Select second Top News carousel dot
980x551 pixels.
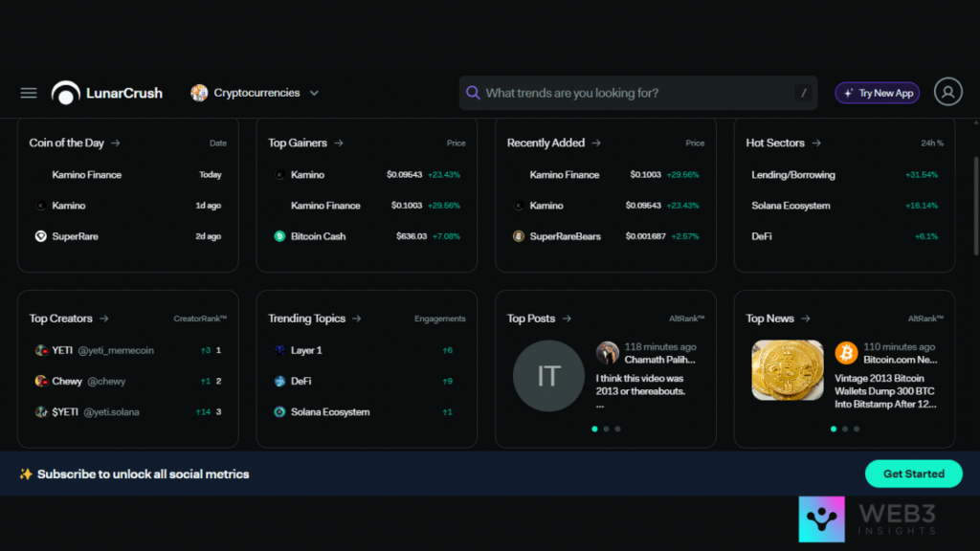(845, 430)
